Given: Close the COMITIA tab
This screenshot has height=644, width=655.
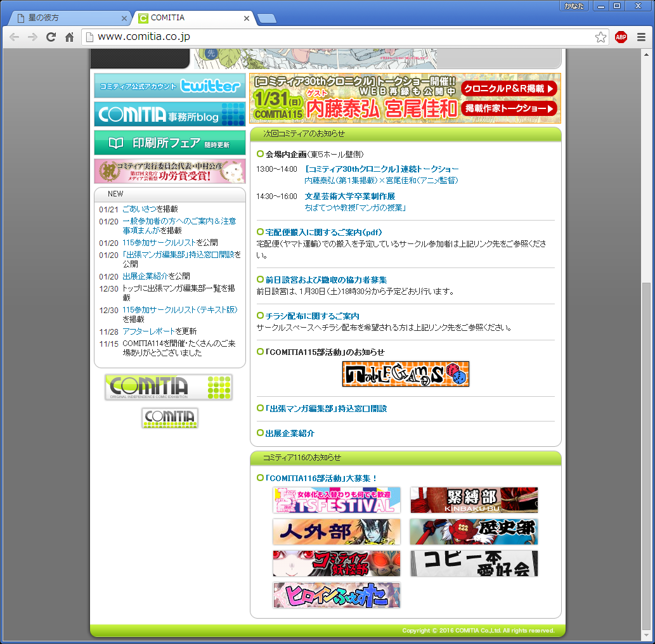Looking at the screenshot, I should [x=247, y=18].
